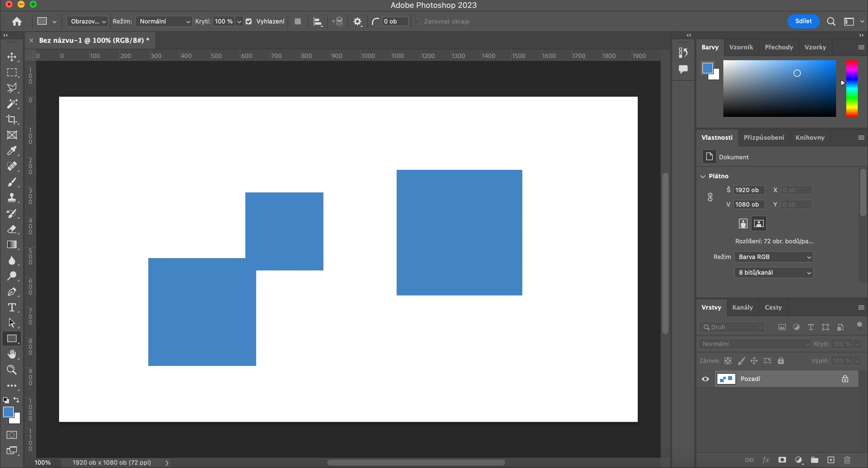The width and height of the screenshot is (868, 468).
Task: Click the foreground color swatch in toolbar
Action: (x=8, y=412)
